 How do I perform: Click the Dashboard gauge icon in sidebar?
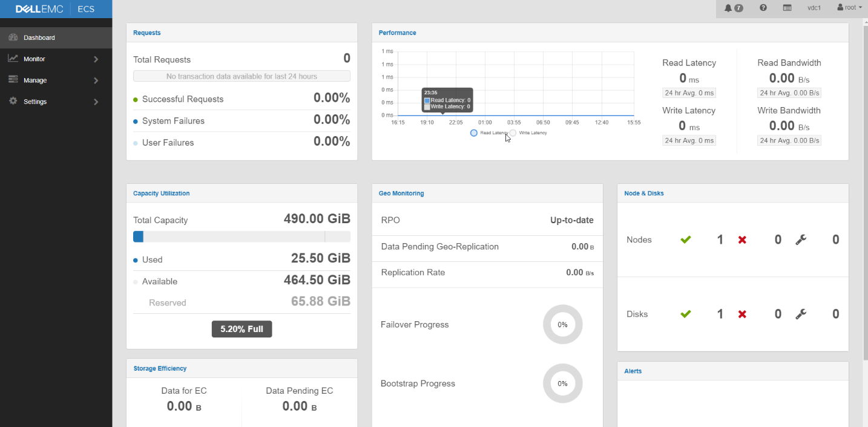[x=13, y=37]
